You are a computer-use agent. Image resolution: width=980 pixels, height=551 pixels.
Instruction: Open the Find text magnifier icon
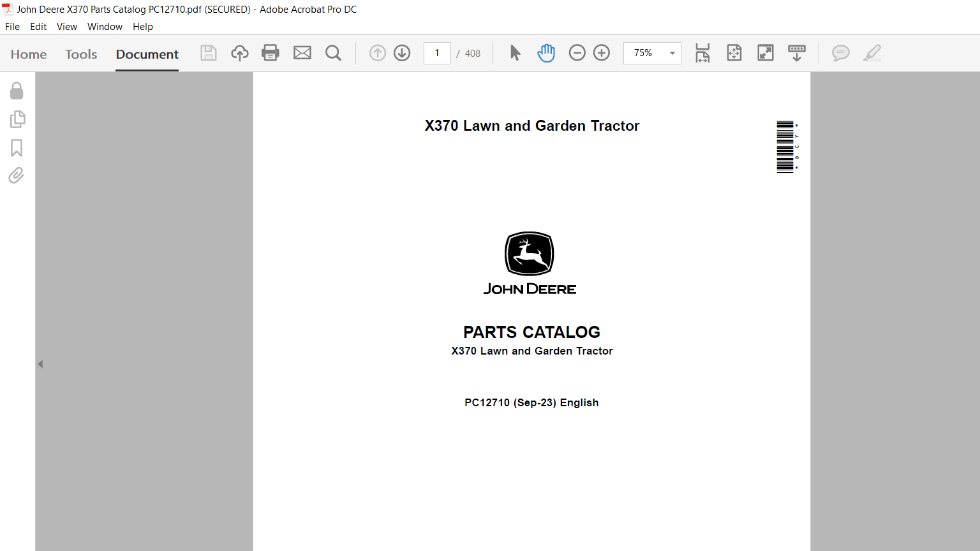tap(333, 53)
